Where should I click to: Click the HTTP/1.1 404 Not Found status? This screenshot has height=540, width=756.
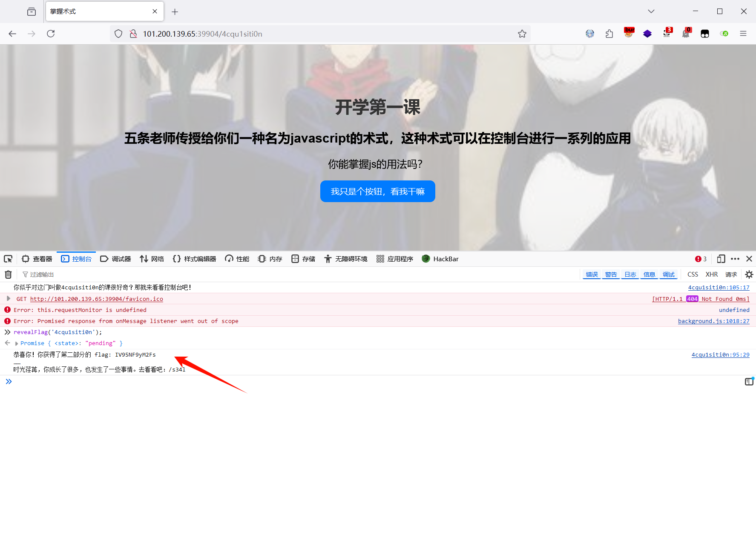pyautogui.click(x=701, y=299)
